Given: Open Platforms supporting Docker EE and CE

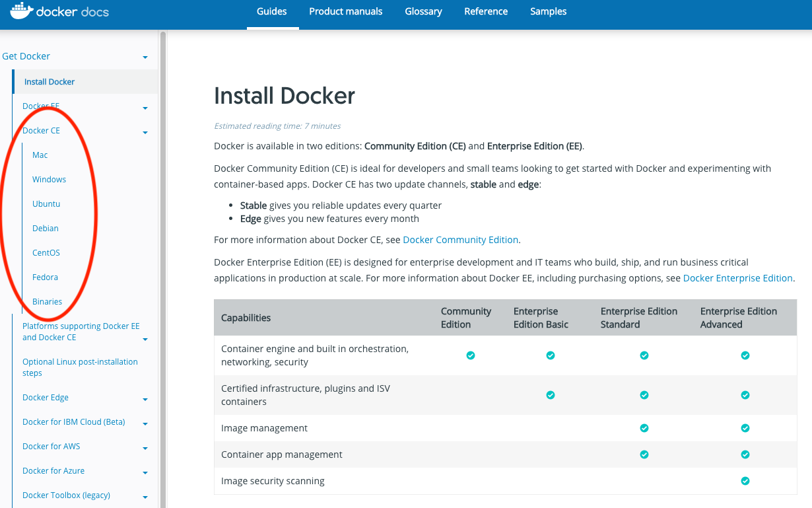Looking at the screenshot, I should pyautogui.click(x=81, y=332).
